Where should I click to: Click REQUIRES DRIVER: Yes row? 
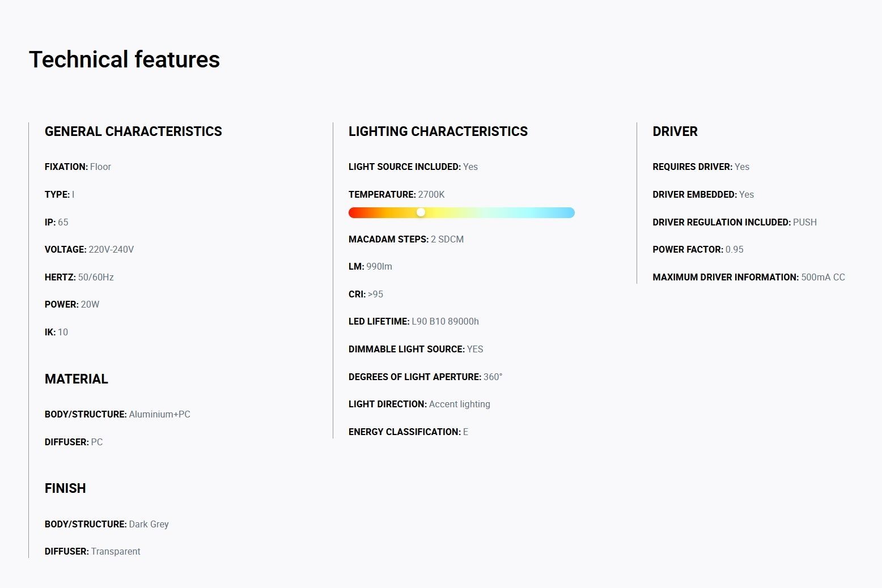[x=701, y=167]
